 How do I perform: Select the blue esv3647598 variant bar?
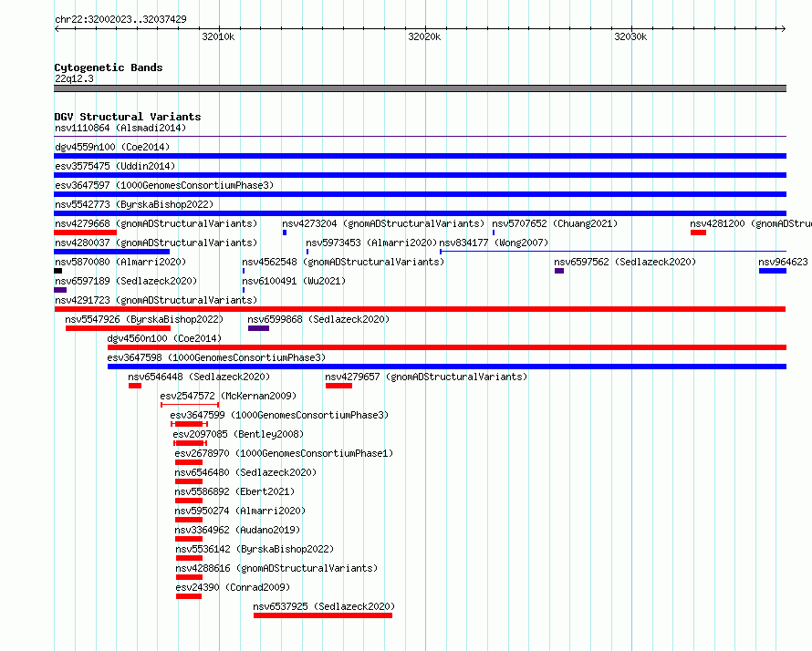tap(447, 367)
